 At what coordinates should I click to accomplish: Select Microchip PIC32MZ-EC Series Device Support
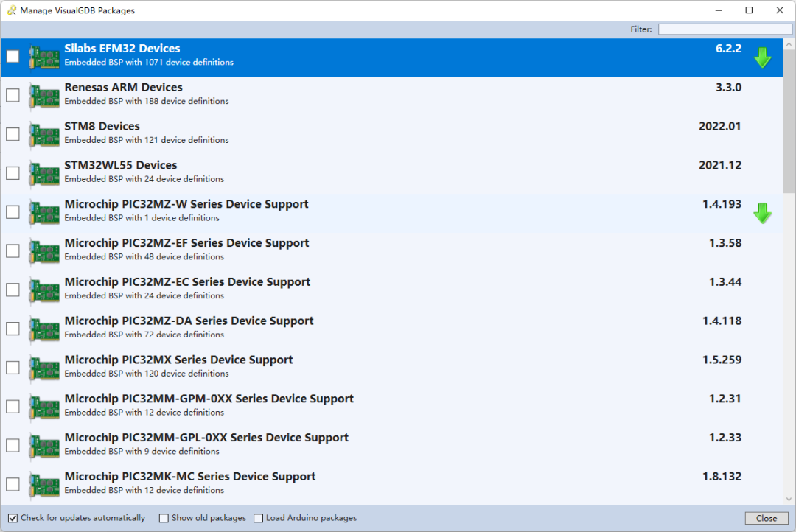[x=187, y=281]
